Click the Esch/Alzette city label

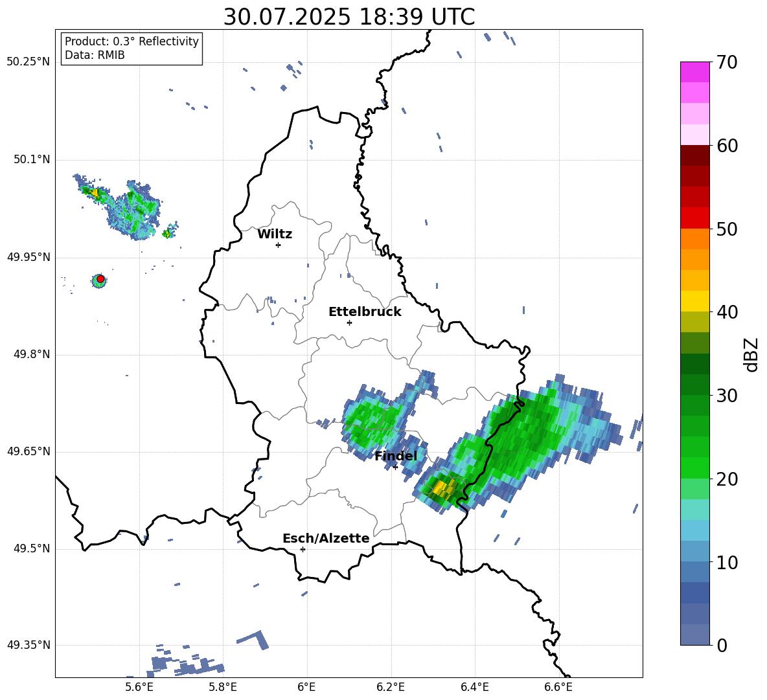(326, 538)
